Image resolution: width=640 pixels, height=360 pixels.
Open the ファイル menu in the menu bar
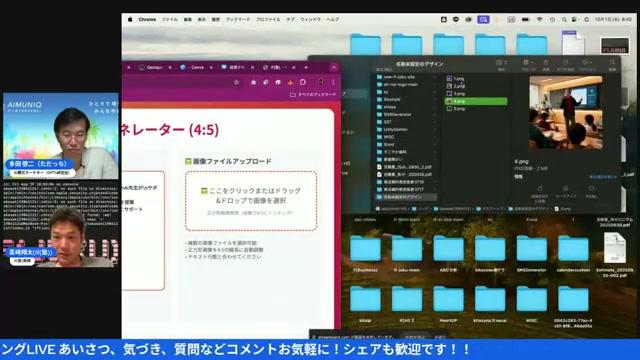pyautogui.click(x=169, y=19)
